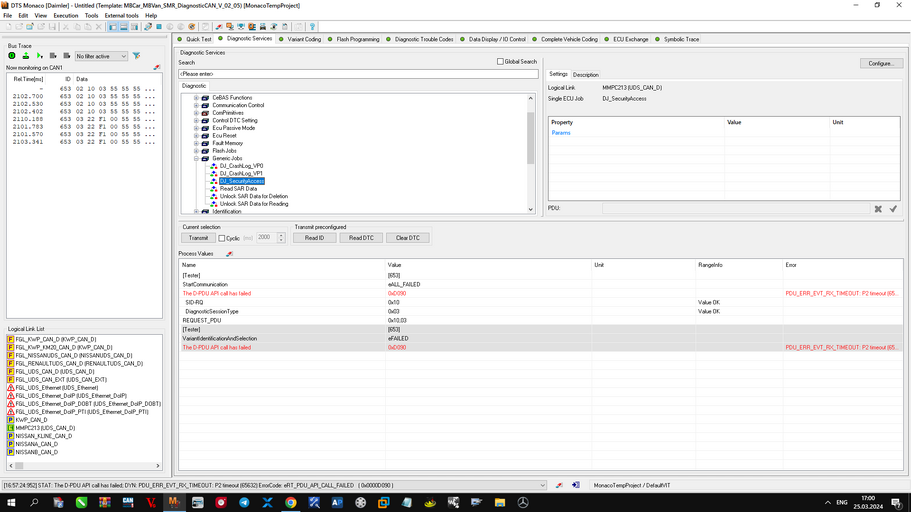The image size is (911, 512).
Task: Click the Search field showing Please enter
Action: click(x=358, y=74)
